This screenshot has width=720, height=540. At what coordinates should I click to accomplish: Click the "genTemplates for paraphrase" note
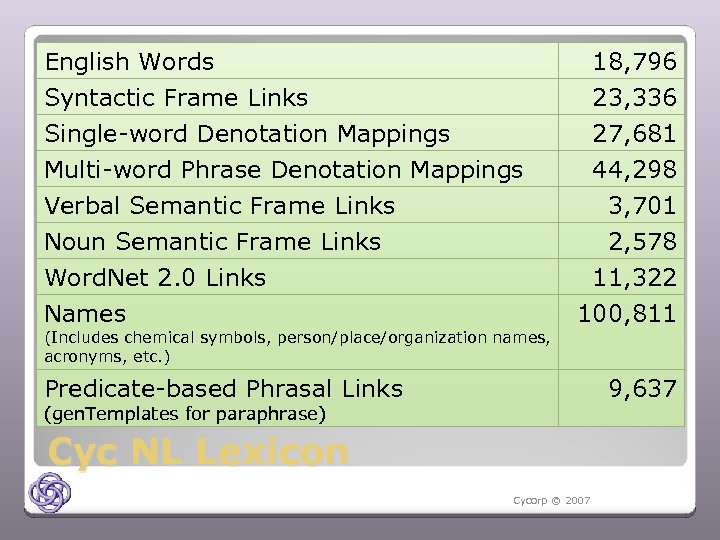[185, 414]
